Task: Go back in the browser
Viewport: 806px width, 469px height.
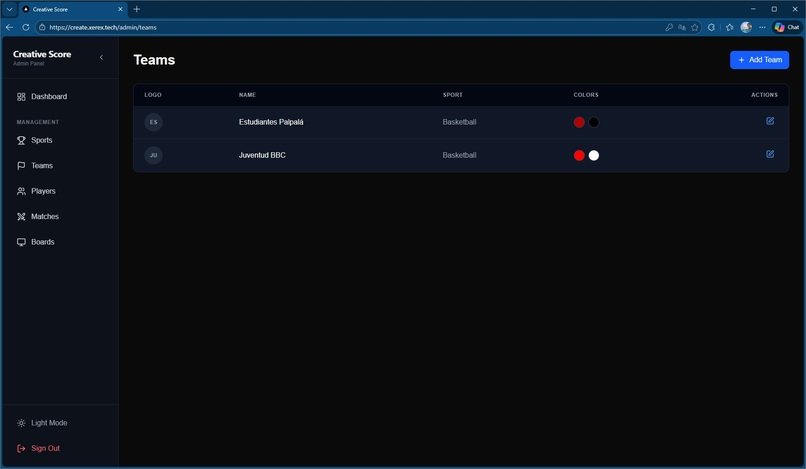Action: pos(9,27)
